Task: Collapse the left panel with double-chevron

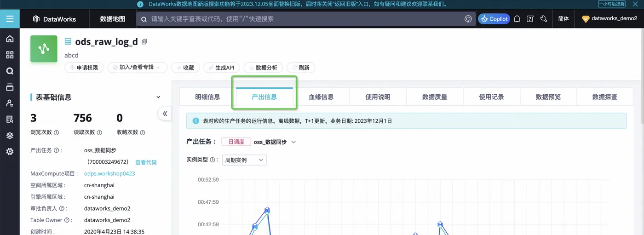Action: tap(165, 114)
